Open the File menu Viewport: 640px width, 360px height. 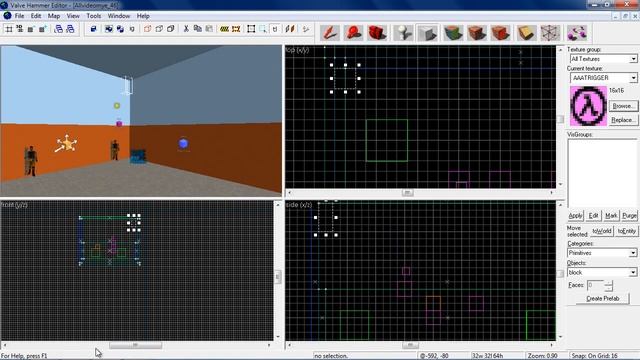pos(19,16)
